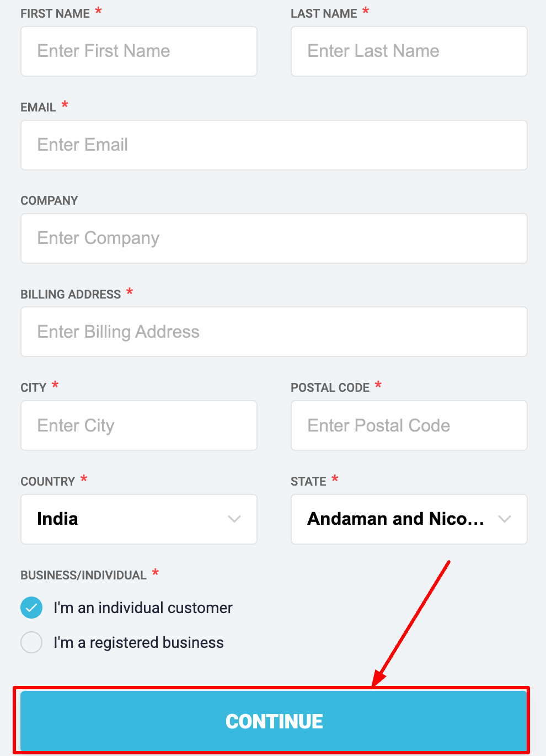This screenshot has height=756, width=546.
Task: Click the LAST NAME field label
Action: click(324, 14)
